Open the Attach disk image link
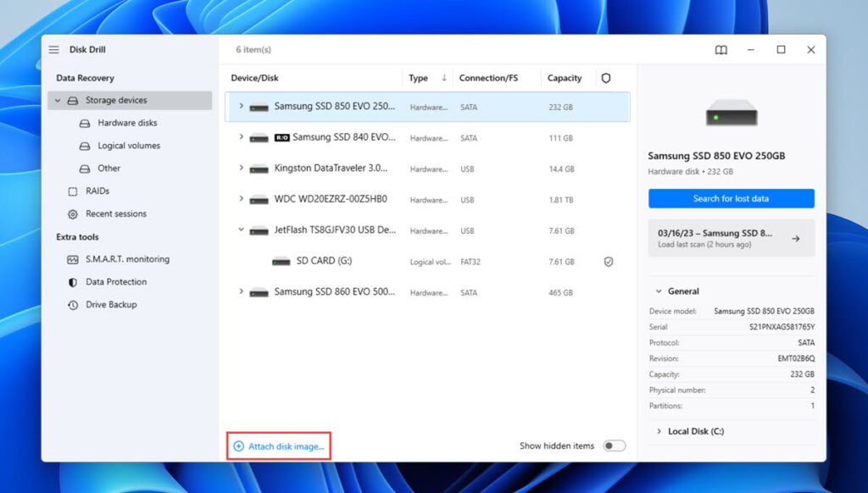Viewport: 868px width, 493px height. pyautogui.click(x=278, y=445)
